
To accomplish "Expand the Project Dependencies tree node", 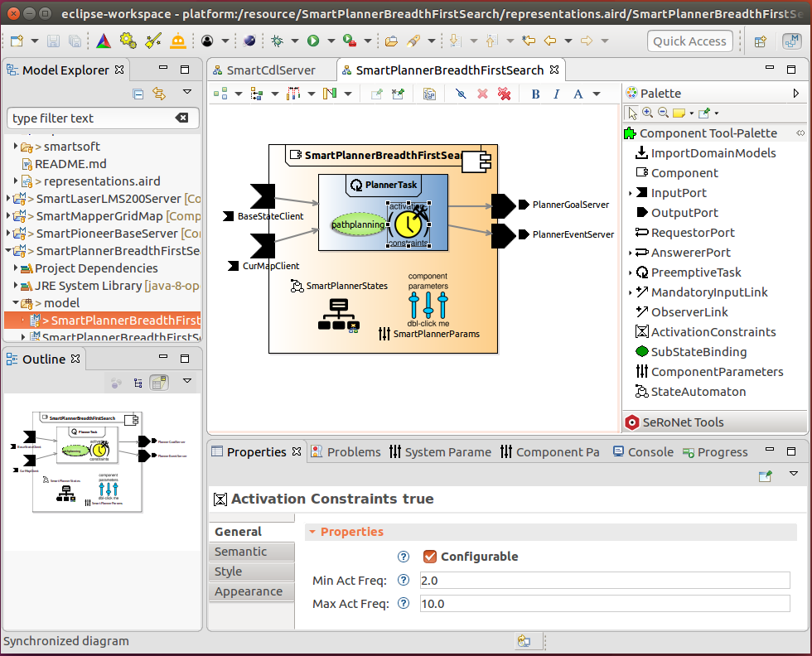I will (17, 268).
